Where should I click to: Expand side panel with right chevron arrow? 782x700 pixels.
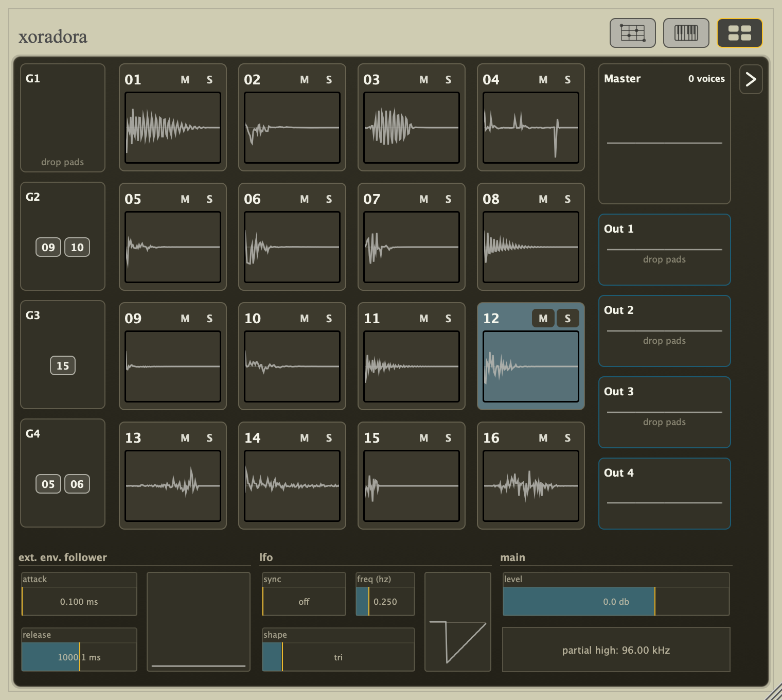tap(751, 79)
